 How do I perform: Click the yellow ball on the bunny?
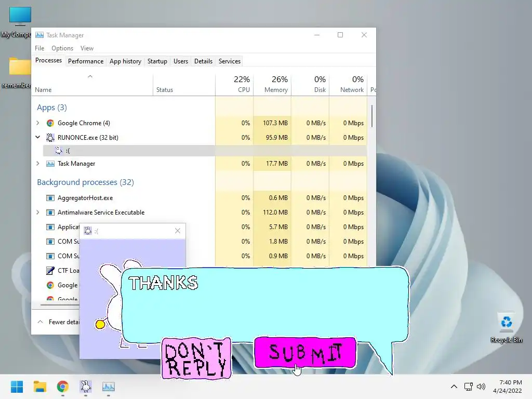click(100, 324)
